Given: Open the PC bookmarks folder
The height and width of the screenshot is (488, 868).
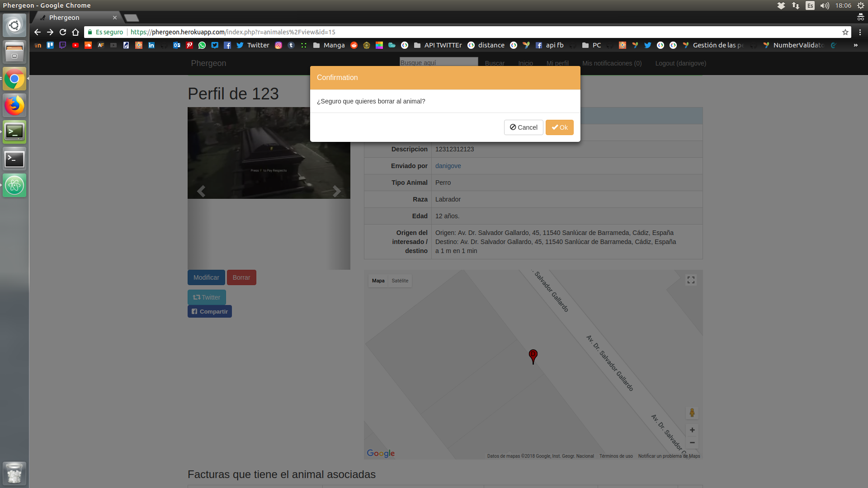Looking at the screenshot, I should click(591, 45).
